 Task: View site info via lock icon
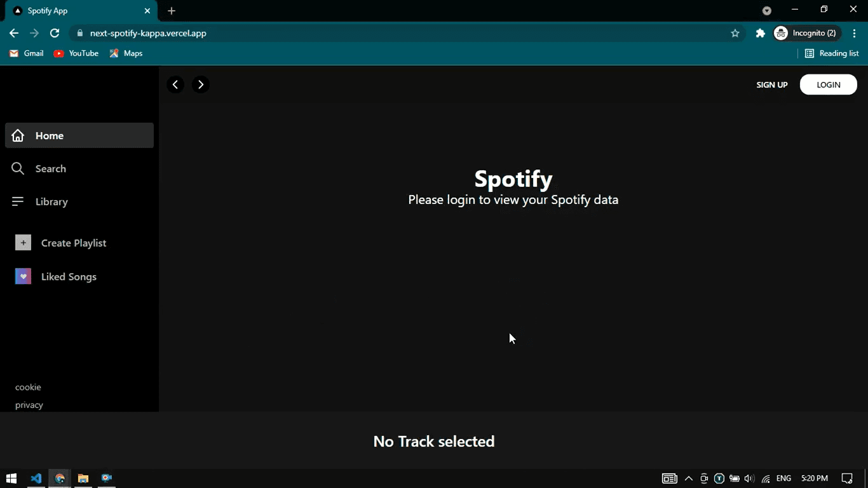79,33
